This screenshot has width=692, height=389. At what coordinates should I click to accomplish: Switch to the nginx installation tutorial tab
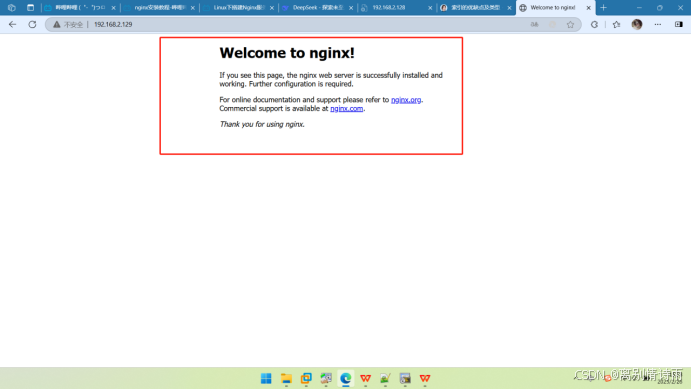tap(159, 8)
